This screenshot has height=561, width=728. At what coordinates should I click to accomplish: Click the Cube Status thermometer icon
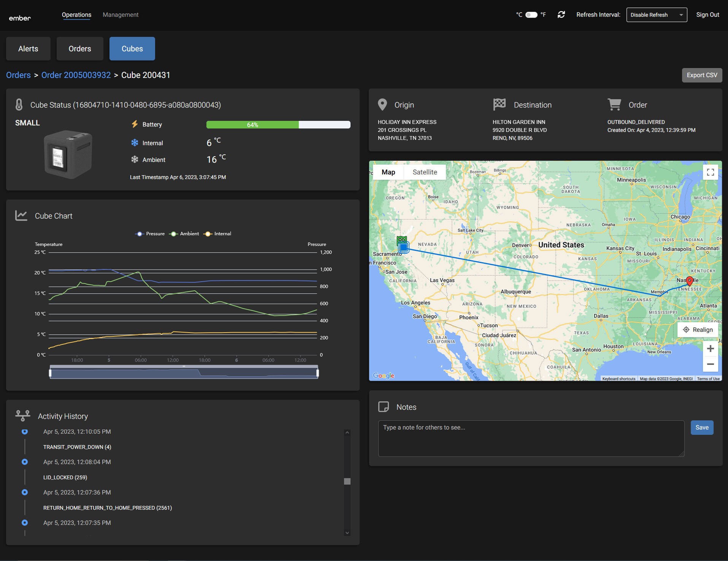coord(19,105)
